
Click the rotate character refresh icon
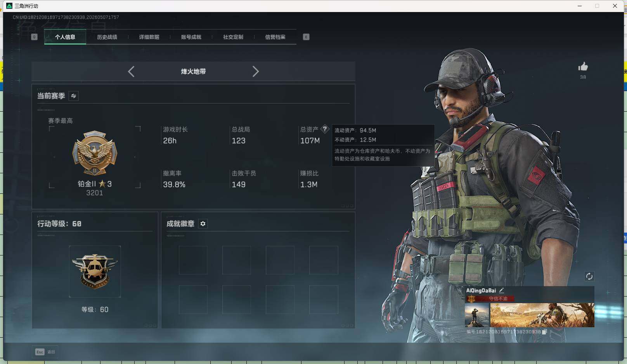click(x=589, y=276)
